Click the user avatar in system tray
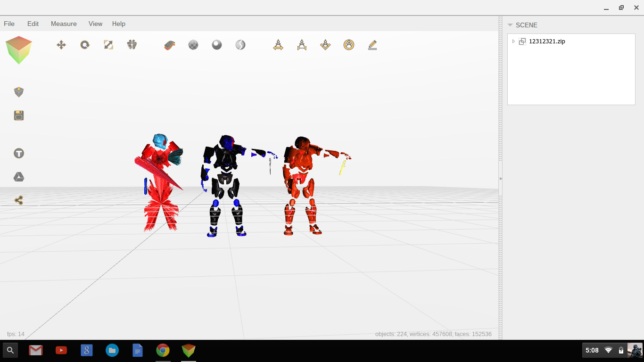 (635, 350)
